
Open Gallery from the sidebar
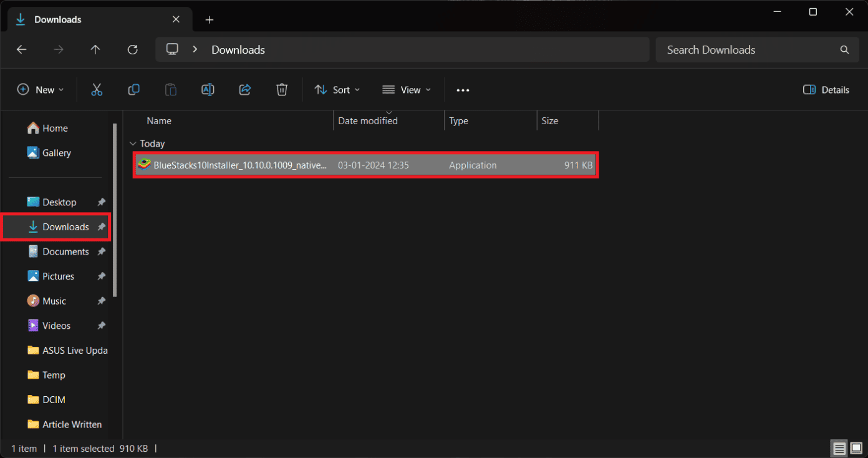(55, 152)
